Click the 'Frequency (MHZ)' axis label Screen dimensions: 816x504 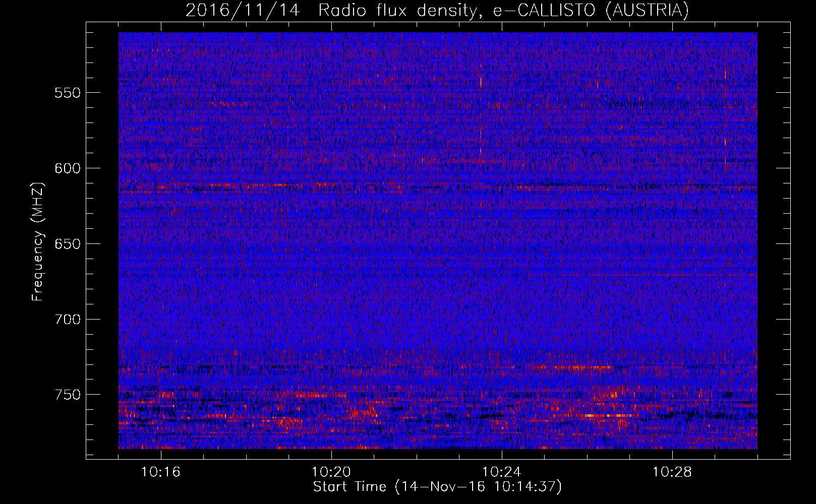[38, 242]
